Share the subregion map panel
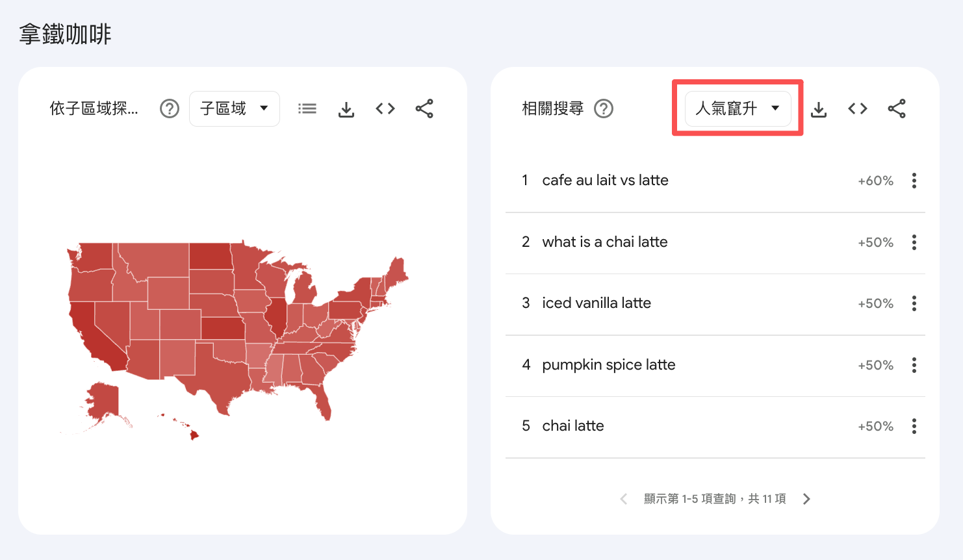The height and width of the screenshot is (560, 963). pos(424,108)
